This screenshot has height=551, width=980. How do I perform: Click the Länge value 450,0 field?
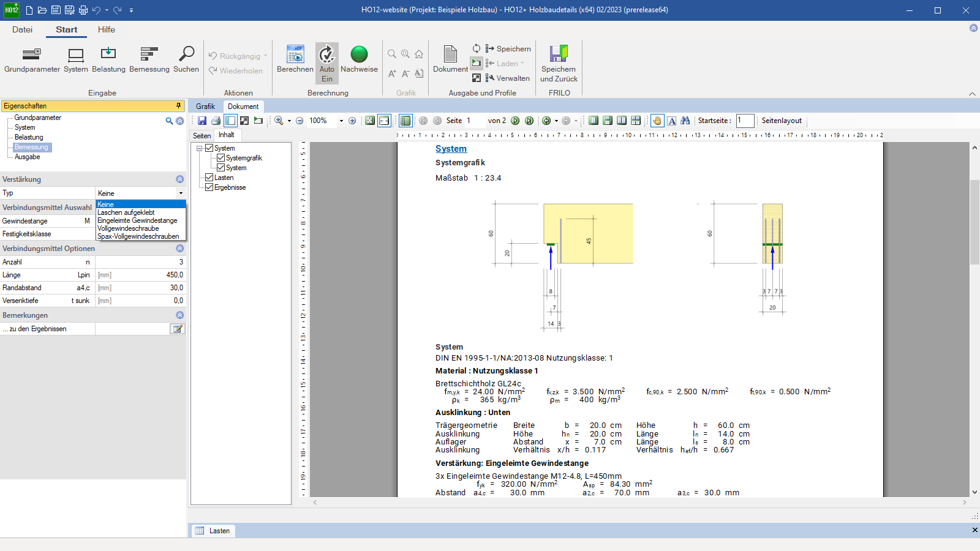[140, 275]
